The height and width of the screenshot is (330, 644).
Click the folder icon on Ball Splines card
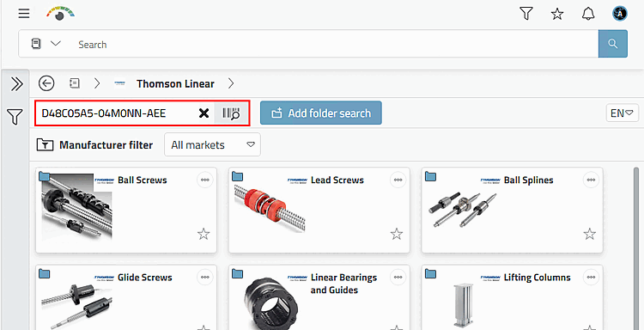click(x=430, y=177)
